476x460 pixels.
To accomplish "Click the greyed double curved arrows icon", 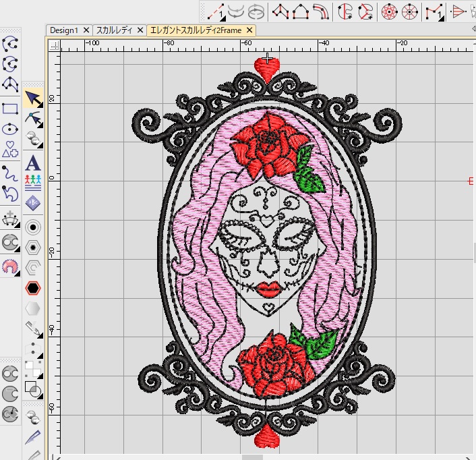I will (236, 11).
